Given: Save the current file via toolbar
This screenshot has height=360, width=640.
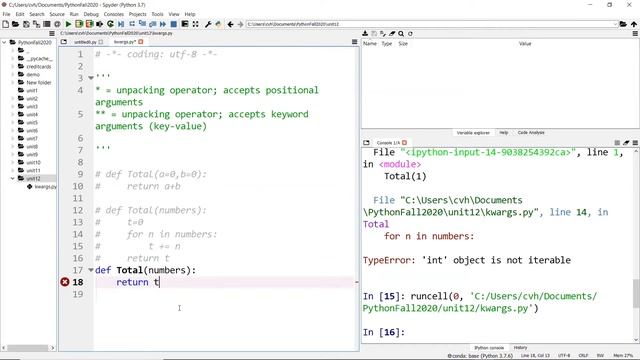Looking at the screenshot, I should [x=26, y=24].
